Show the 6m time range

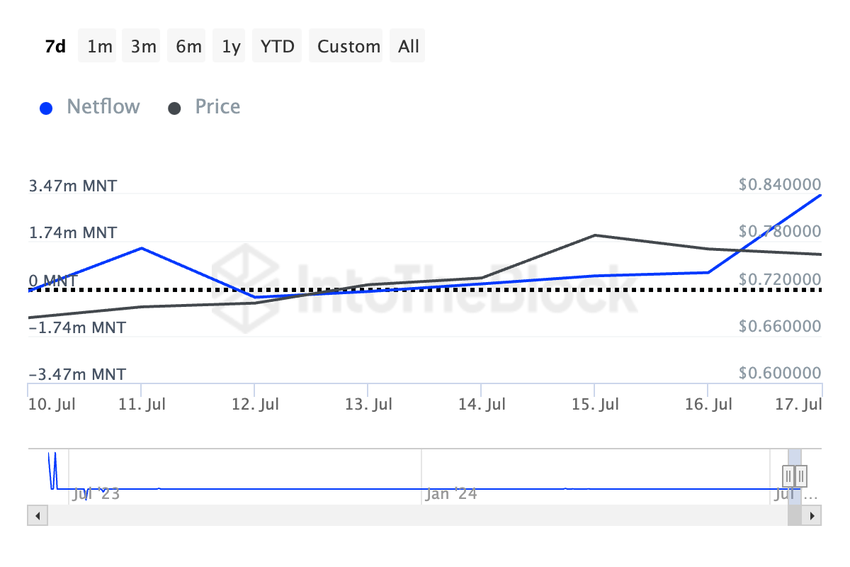coord(188,46)
